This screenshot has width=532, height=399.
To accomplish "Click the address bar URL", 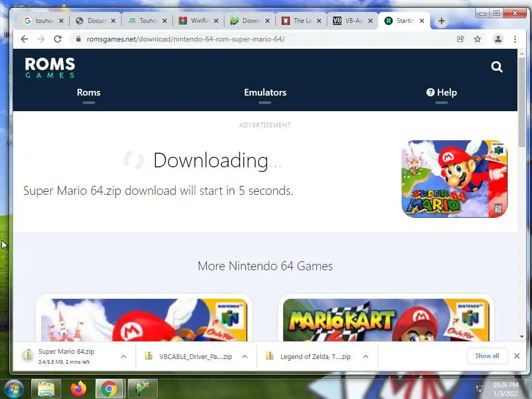I will [x=185, y=39].
